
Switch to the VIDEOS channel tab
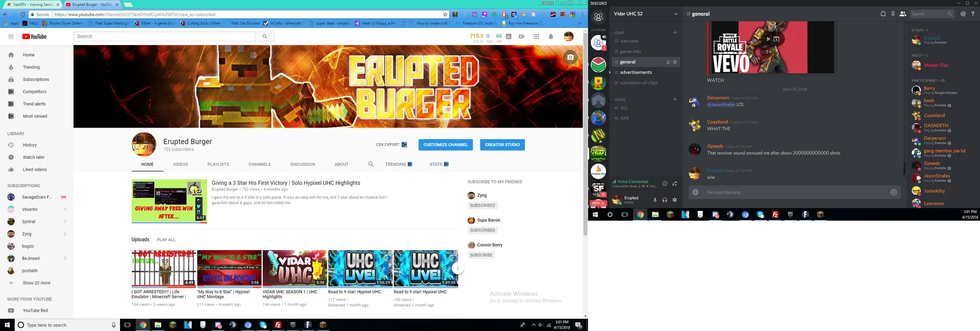click(x=180, y=164)
